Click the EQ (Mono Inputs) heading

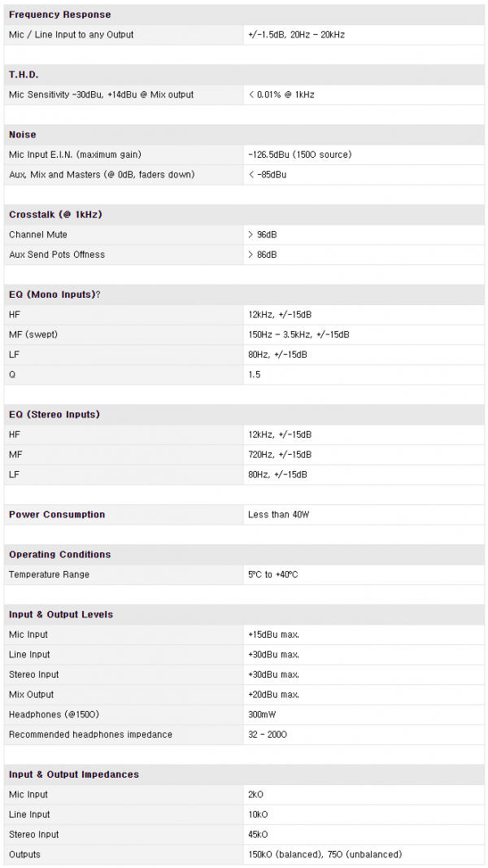coord(54,294)
